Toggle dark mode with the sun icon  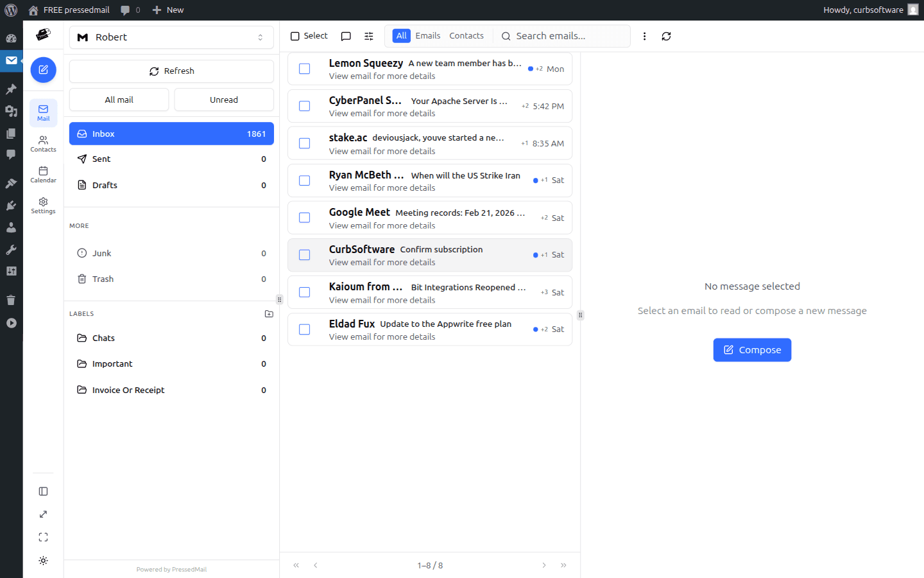pyautogui.click(x=43, y=560)
